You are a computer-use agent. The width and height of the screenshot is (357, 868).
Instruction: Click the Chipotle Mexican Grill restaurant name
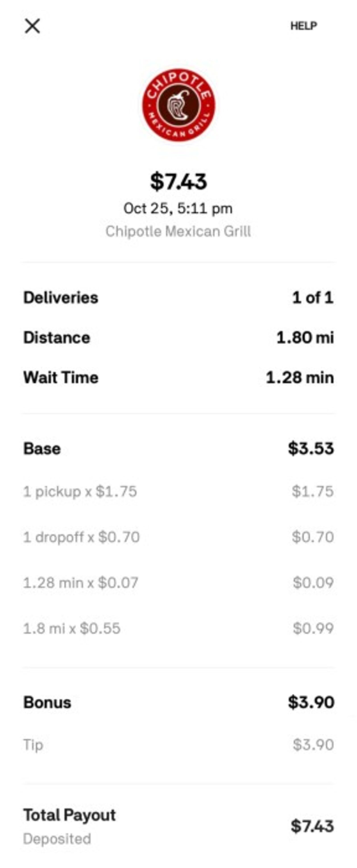(178, 231)
